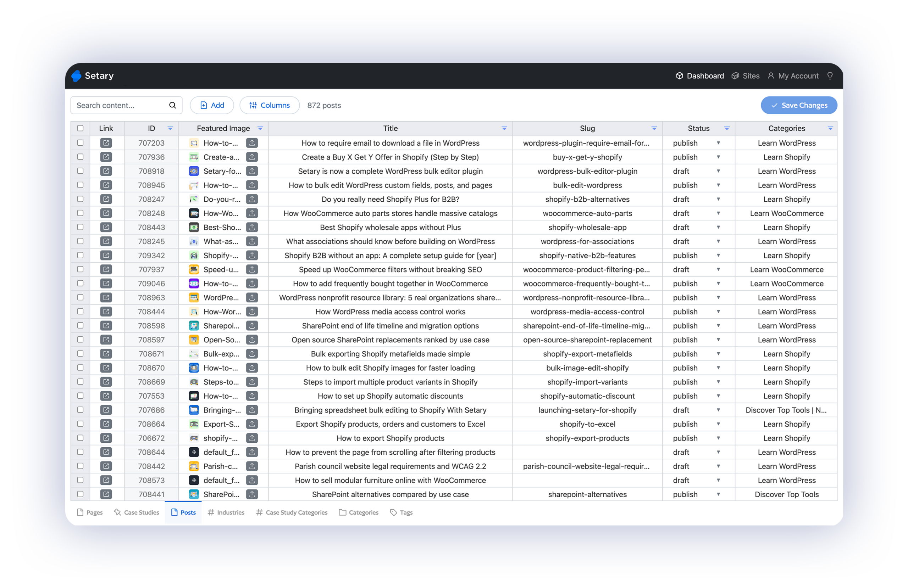Switch to the Categories tab

pyautogui.click(x=359, y=513)
